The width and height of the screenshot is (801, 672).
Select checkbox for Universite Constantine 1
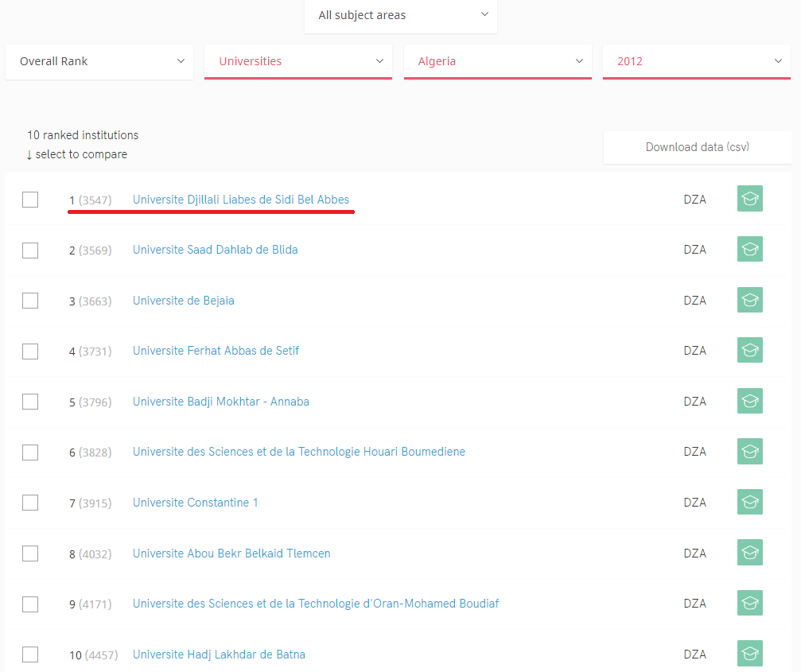[x=30, y=503]
